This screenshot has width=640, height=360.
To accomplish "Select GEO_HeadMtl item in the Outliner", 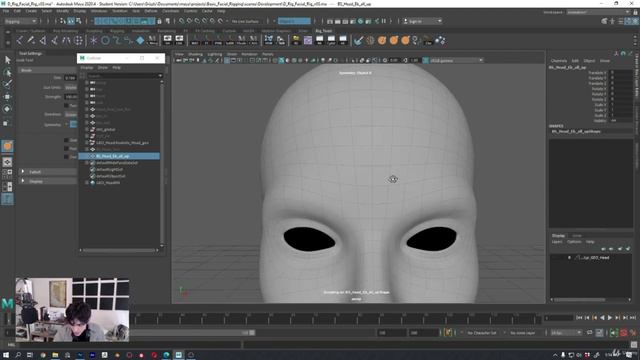I will [x=108, y=183].
